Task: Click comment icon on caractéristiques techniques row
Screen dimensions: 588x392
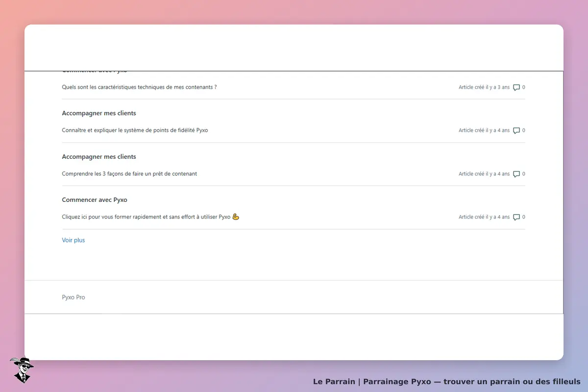Action: click(x=516, y=88)
